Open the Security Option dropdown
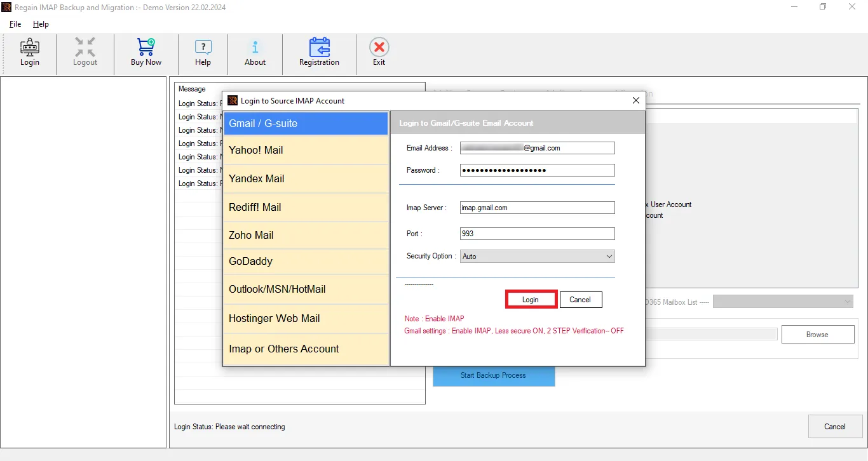 (537, 257)
